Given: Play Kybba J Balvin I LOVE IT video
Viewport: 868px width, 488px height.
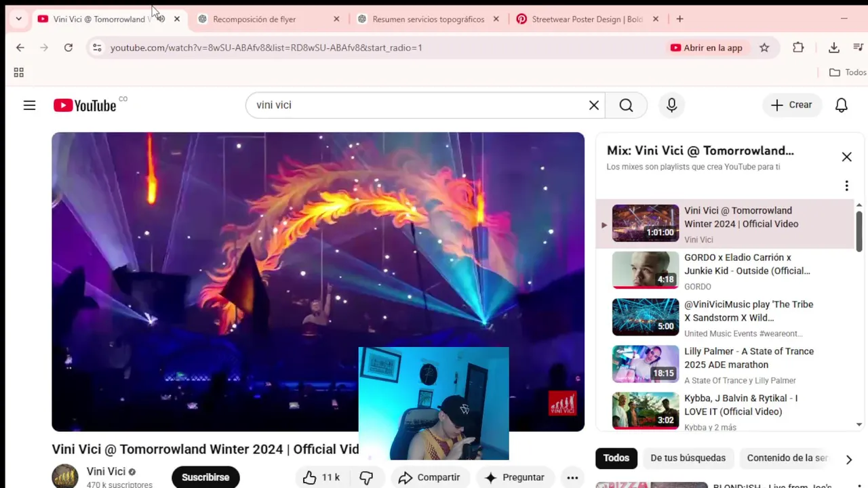Looking at the screenshot, I should tap(726, 411).
